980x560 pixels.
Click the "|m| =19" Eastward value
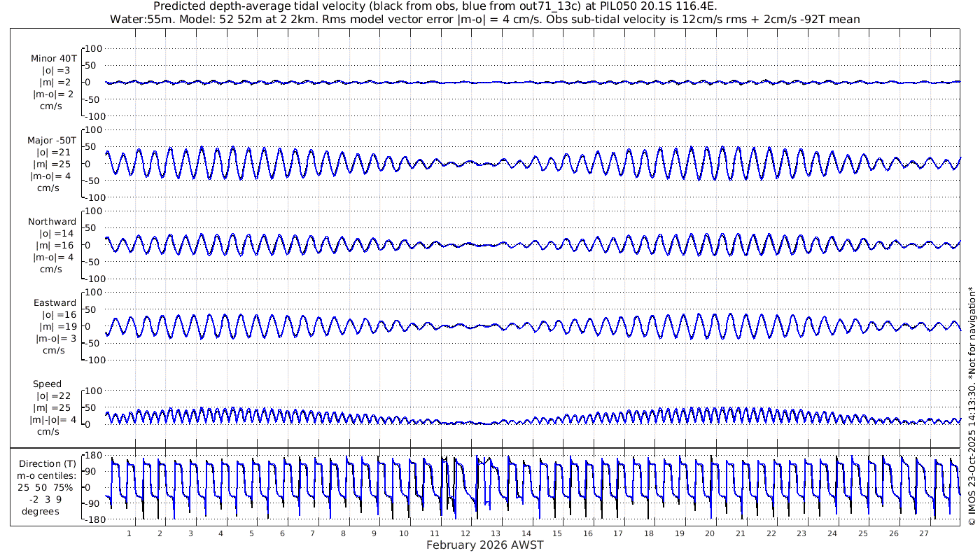tap(56, 327)
